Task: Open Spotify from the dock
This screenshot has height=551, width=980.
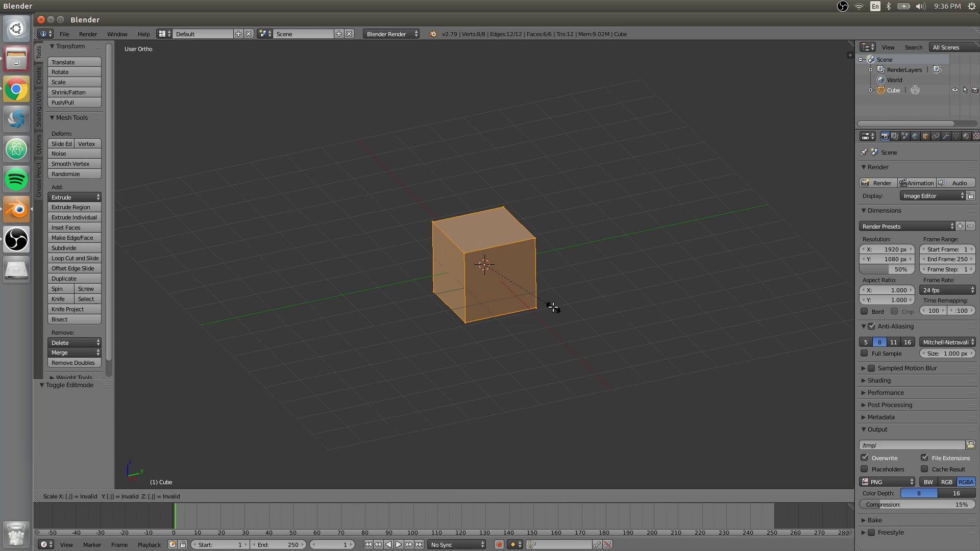Action: pos(16,179)
